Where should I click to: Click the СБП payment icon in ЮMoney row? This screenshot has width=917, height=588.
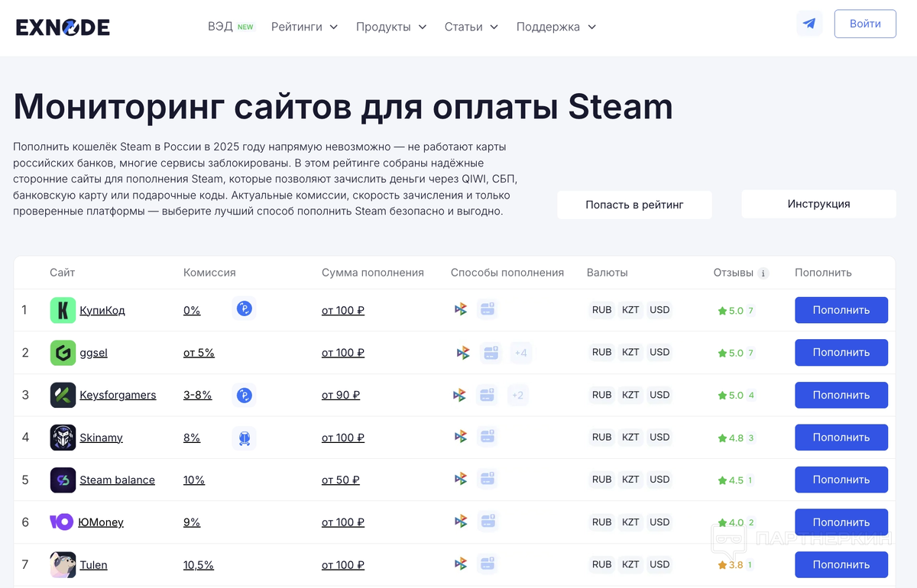pos(460,522)
